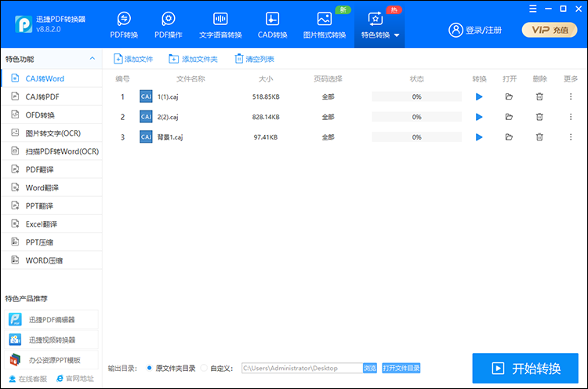
Task: Click CAJ file icon of 背景1.caj
Action: (x=146, y=137)
